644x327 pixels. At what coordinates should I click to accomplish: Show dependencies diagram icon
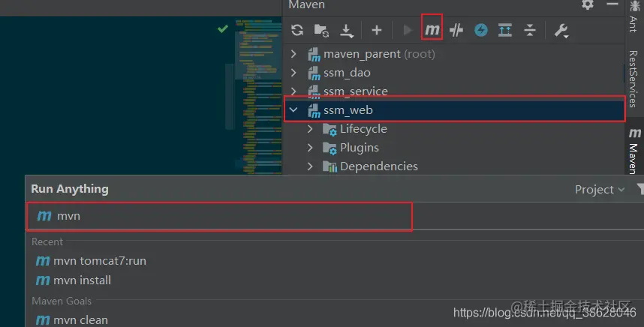[x=505, y=30]
